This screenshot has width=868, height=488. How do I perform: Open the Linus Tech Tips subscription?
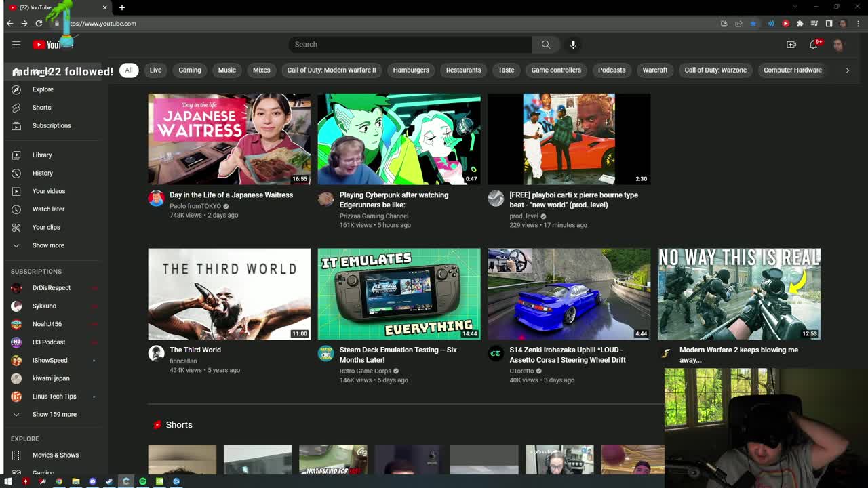[x=54, y=396]
